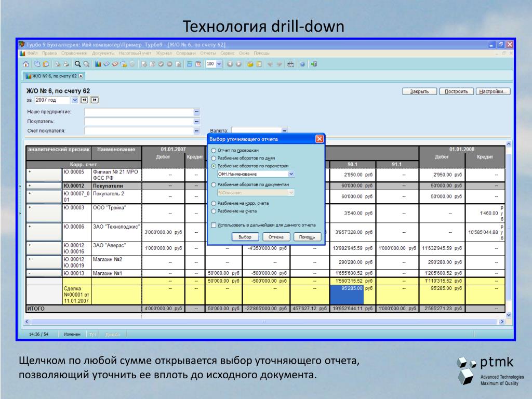The width and height of the screenshot is (532, 399).
Task: Click the green exit door icon
Action: pyautogui.click(x=314, y=64)
